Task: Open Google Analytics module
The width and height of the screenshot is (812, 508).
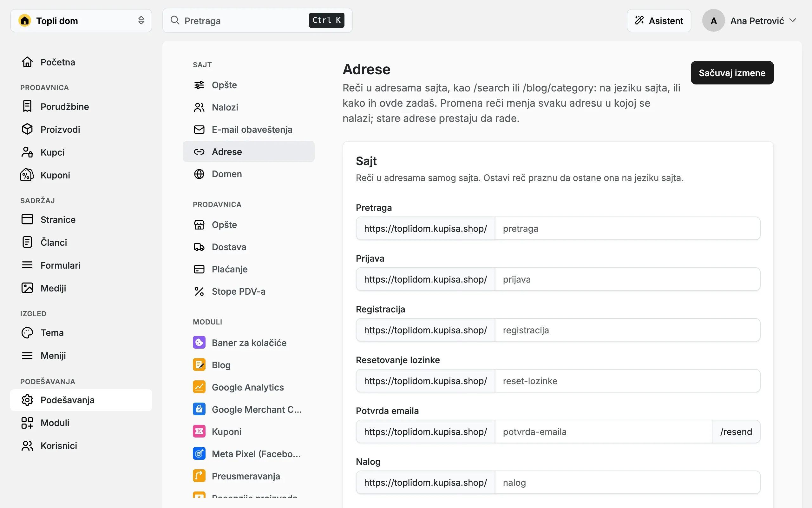Action: tap(248, 387)
